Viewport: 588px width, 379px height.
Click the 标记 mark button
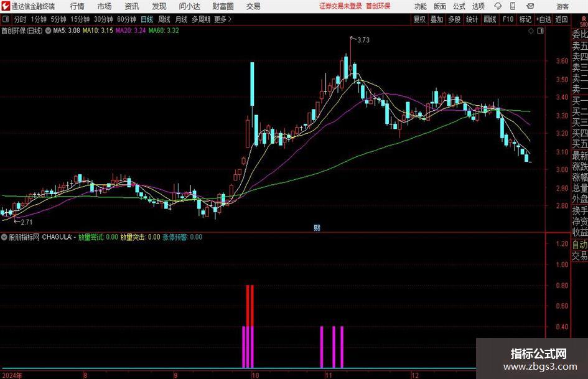click(x=525, y=19)
